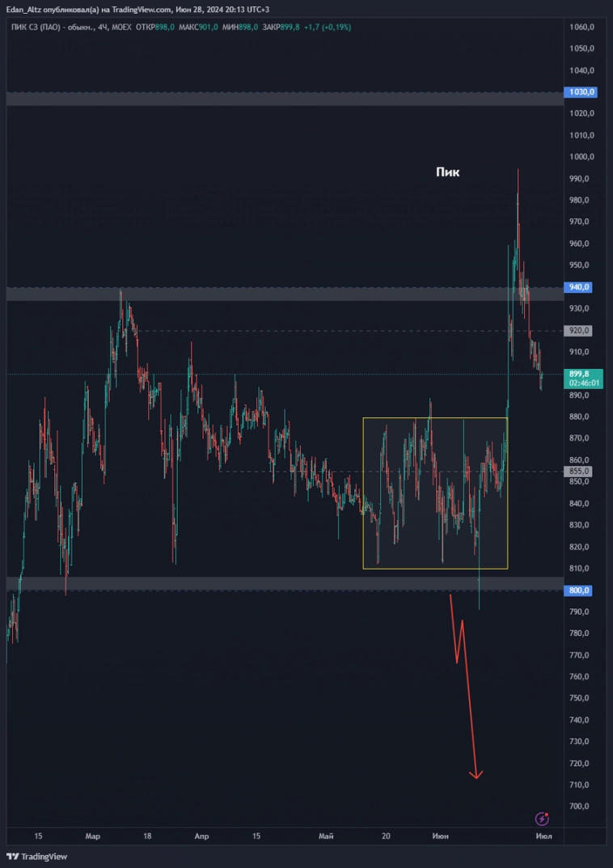Click the 18 date axis label

pyautogui.click(x=146, y=836)
